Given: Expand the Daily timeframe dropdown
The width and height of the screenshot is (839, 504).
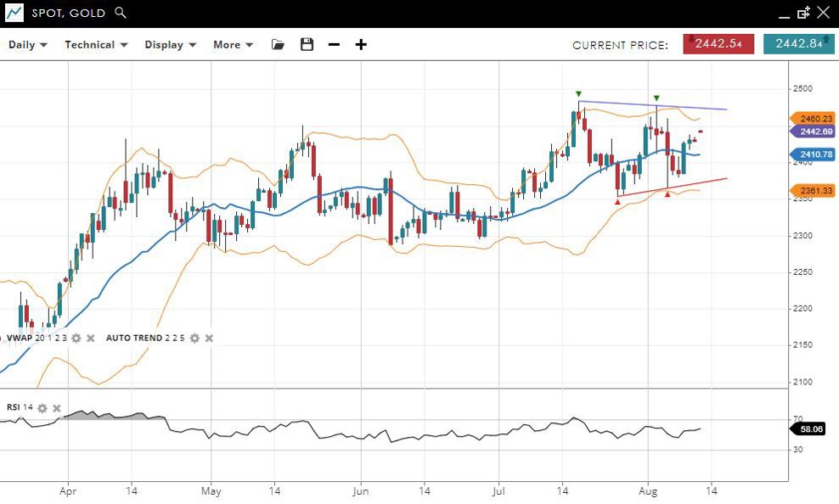Looking at the screenshot, I should [x=28, y=45].
